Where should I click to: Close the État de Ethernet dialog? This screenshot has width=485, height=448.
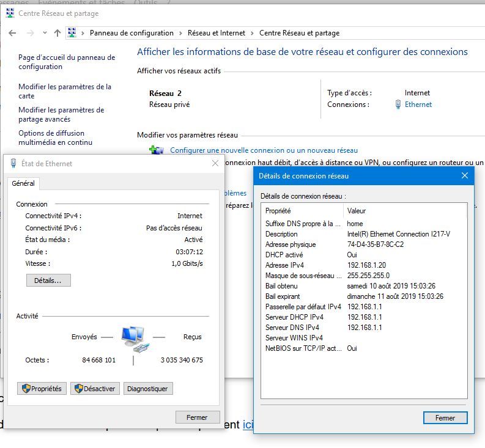coord(215,163)
